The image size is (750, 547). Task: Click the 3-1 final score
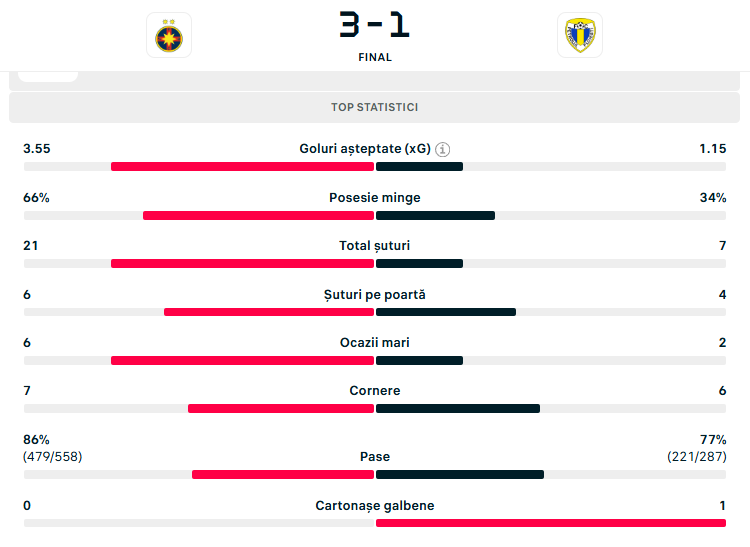375,23
